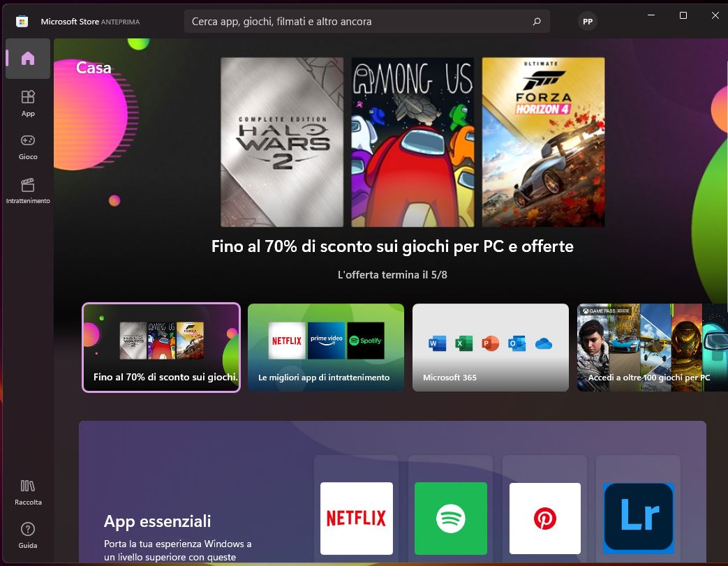Click the Game Pass badge on games card
The height and width of the screenshot is (566, 728).
coord(606,311)
